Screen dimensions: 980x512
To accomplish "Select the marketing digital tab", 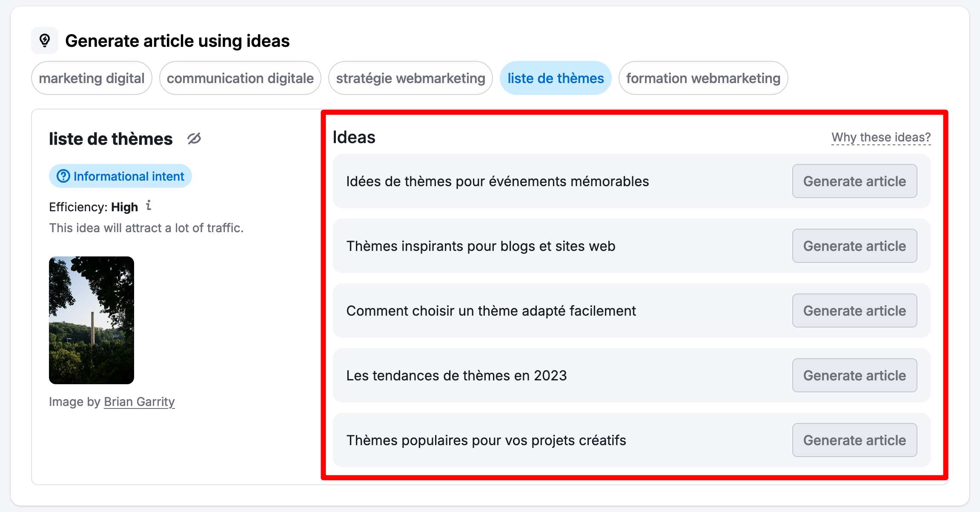I will click(92, 78).
